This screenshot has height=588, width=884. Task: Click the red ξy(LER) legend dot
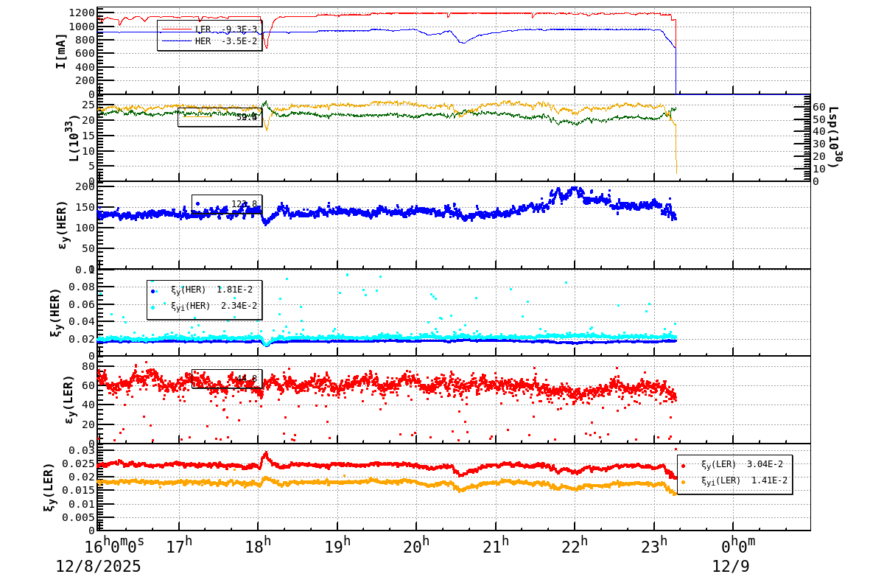coord(683,466)
